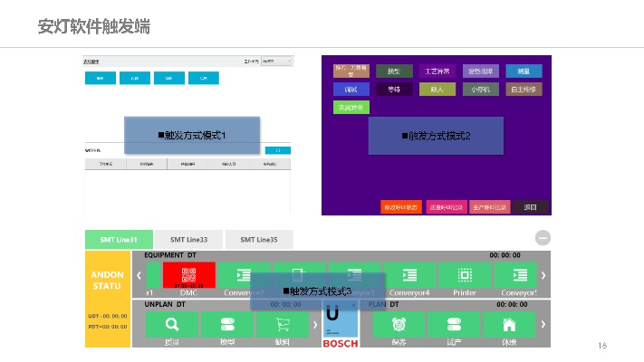Toggle the switch icon tile in UNPLAN DT
Screen dimensions: 644x362
pos(227,324)
